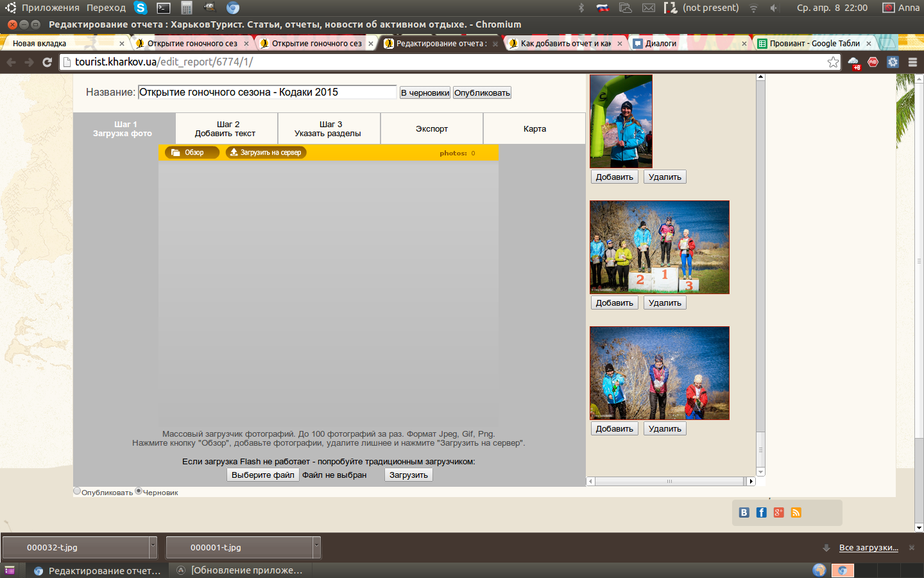The height and width of the screenshot is (578, 924).
Task: Select the Опубликовать radio button
Action: [77, 491]
